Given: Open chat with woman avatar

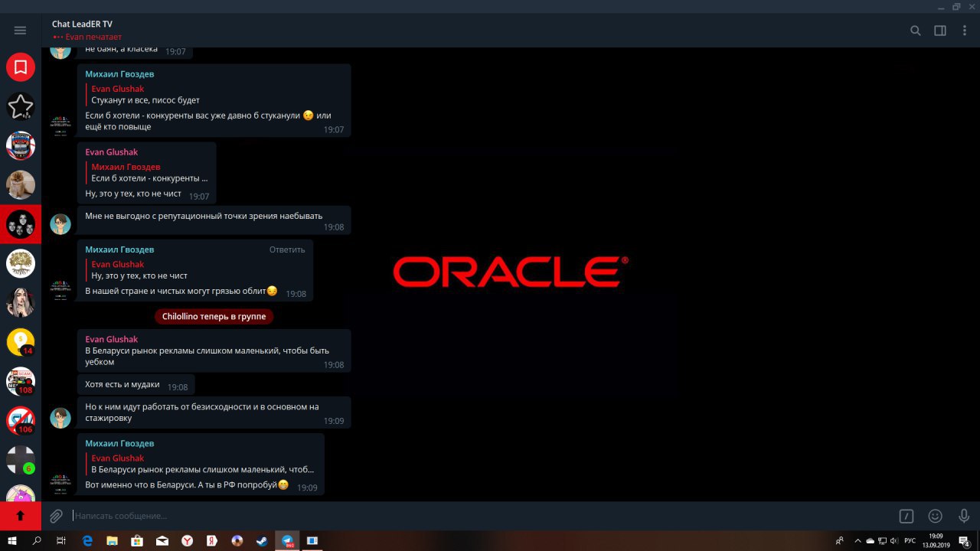Looking at the screenshot, I should 21,302.
